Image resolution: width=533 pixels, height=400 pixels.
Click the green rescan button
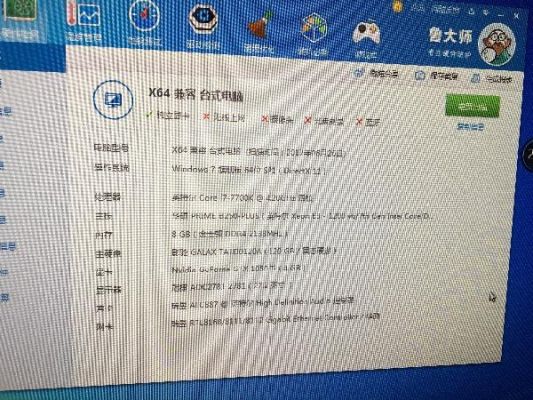[472, 107]
